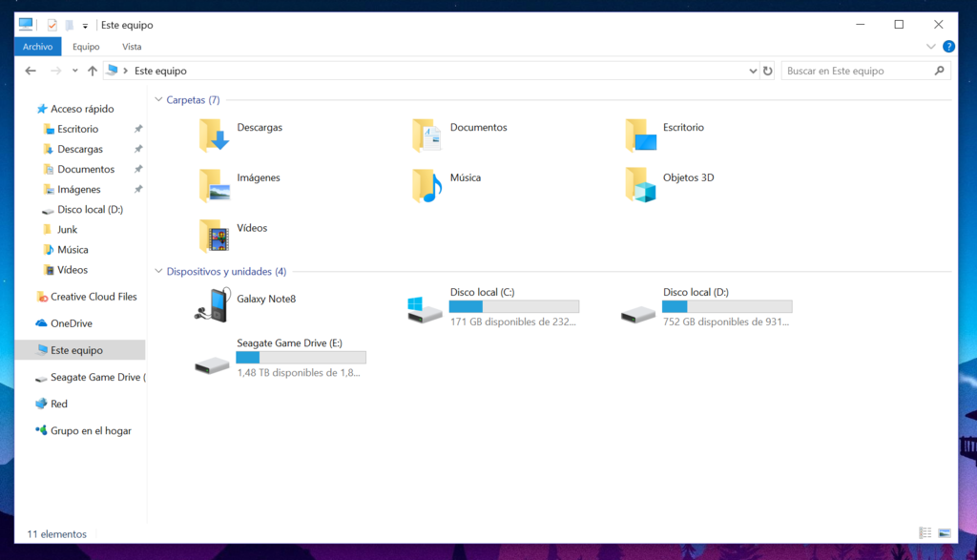Click the Back navigation button

click(30, 70)
